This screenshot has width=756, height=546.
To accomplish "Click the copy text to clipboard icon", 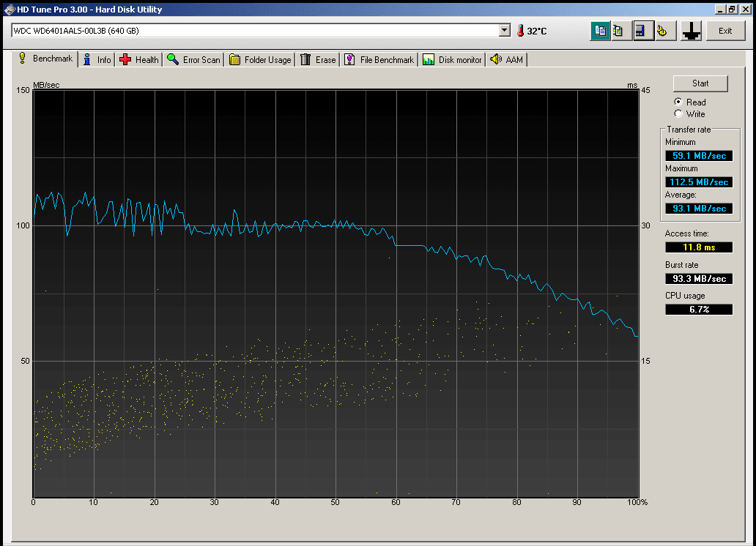I will click(600, 31).
